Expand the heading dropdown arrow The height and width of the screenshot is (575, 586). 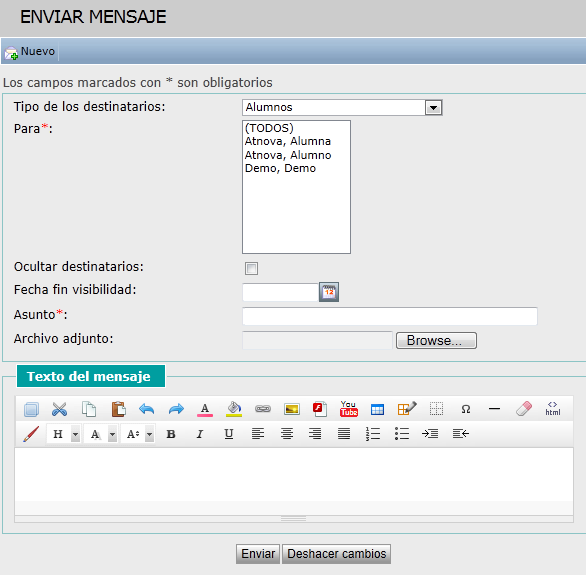(75, 434)
